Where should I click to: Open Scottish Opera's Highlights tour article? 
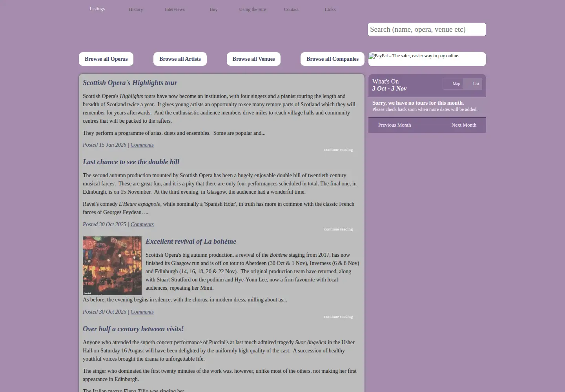(130, 83)
